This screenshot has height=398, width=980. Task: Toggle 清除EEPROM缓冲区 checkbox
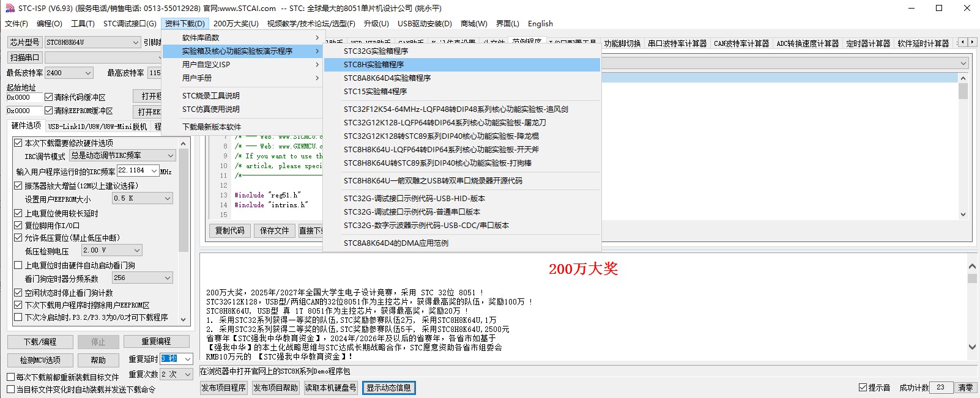tap(49, 111)
